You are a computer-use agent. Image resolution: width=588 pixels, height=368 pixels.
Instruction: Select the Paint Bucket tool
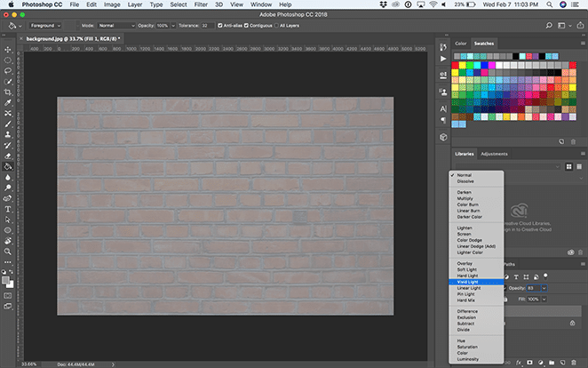click(8, 166)
